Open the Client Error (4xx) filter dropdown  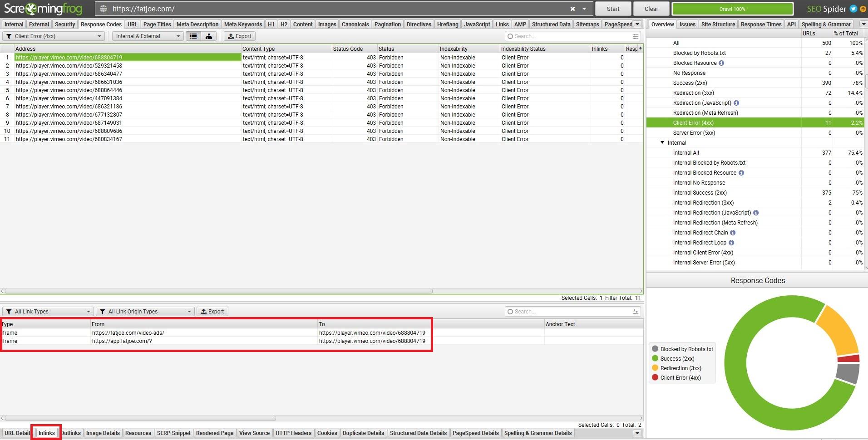54,36
